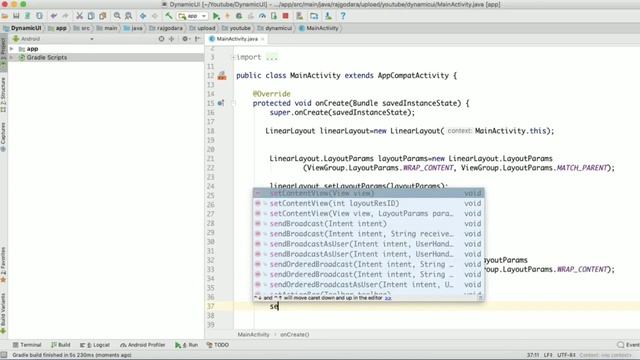Viewport: 640px width, 360px height.
Task: Select sendOrderedBroadcastAsUser suggestion
Action: [x=369, y=284]
